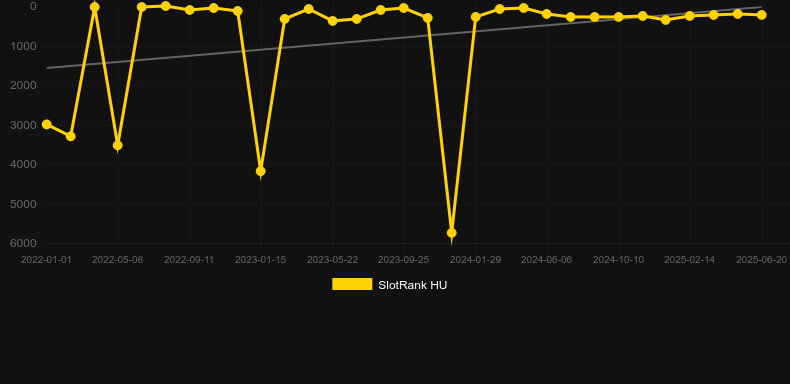This screenshot has height=384, width=790.
Task: Click the 2022-05-08 x-axis label
Action: pos(117,260)
